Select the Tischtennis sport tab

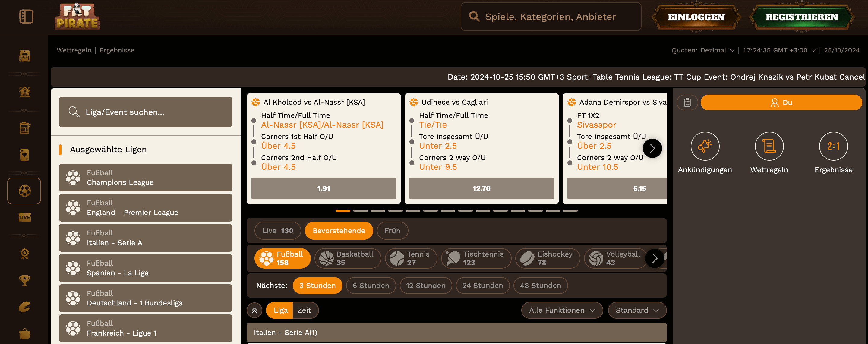point(476,258)
